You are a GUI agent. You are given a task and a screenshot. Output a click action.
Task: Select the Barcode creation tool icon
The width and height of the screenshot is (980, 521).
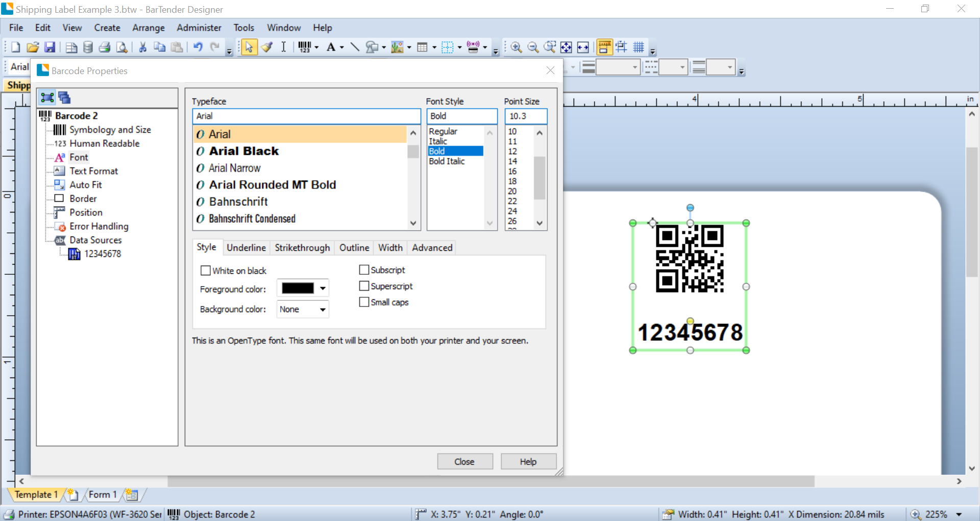click(305, 48)
